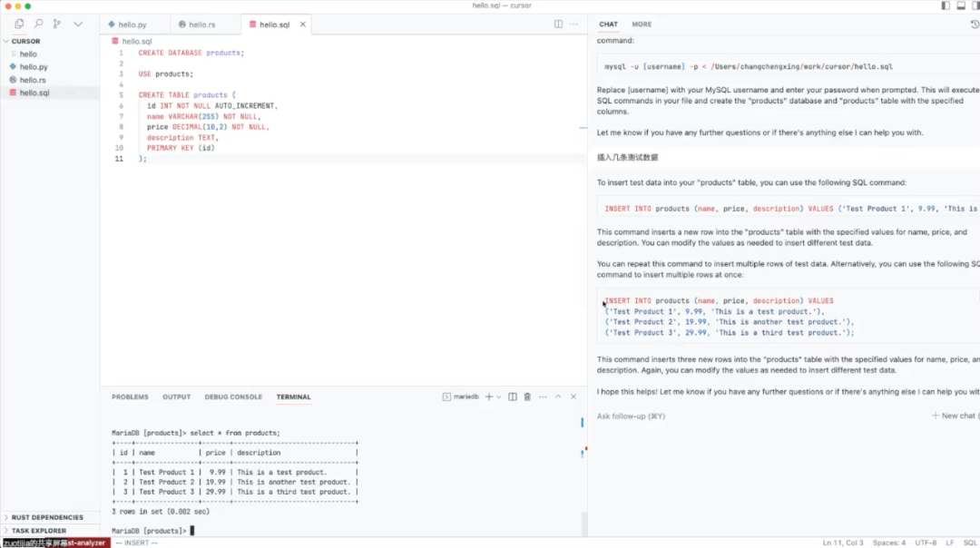Open terminal More Actions ellipsis
The image size is (980, 548).
pos(543,396)
